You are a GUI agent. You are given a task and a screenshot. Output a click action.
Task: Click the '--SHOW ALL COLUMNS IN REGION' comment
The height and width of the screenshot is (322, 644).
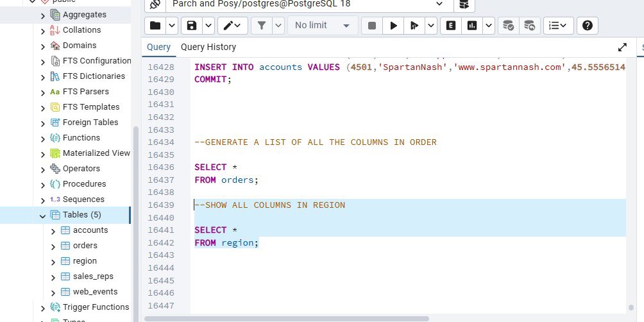click(269, 205)
